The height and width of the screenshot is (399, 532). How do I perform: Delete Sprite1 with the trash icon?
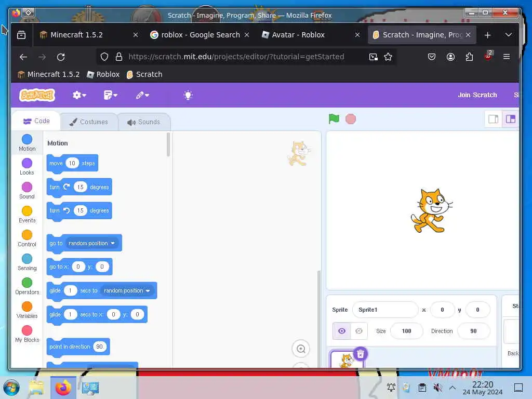[361, 354]
